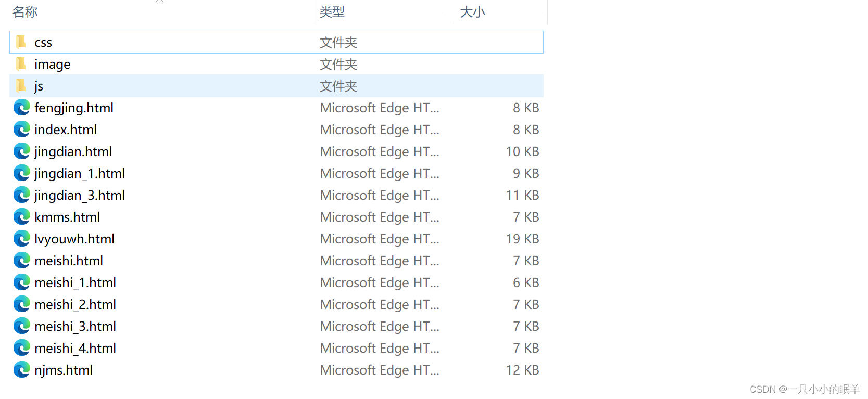Select the jingdian_3.html file name
This screenshot has height=399, width=868.
[x=79, y=195]
